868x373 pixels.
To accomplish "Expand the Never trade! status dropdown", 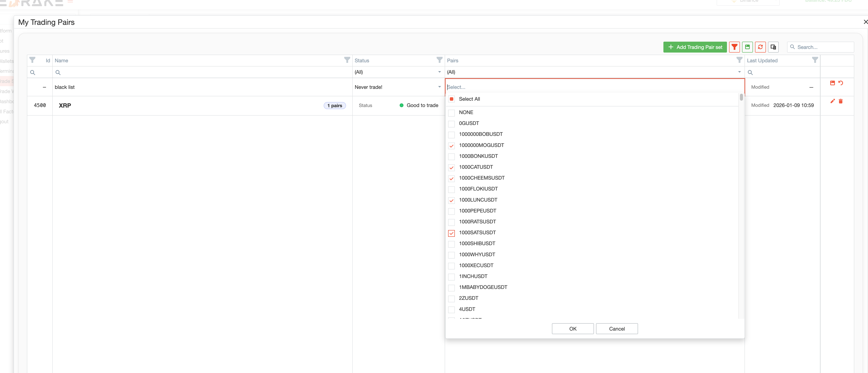I will click(439, 87).
